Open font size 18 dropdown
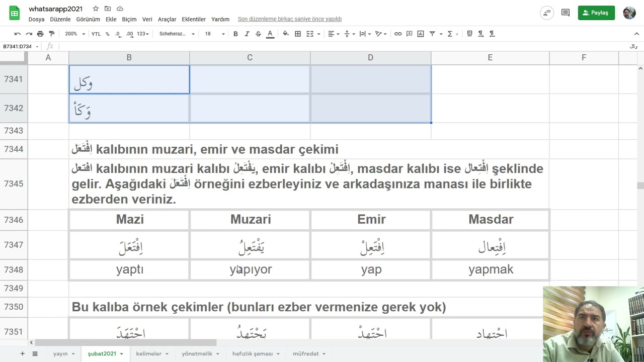The width and height of the screenshot is (644, 362). [215, 34]
